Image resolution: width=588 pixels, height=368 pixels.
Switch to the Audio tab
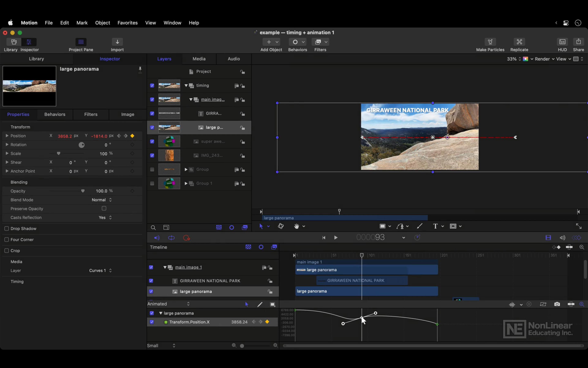234,59
